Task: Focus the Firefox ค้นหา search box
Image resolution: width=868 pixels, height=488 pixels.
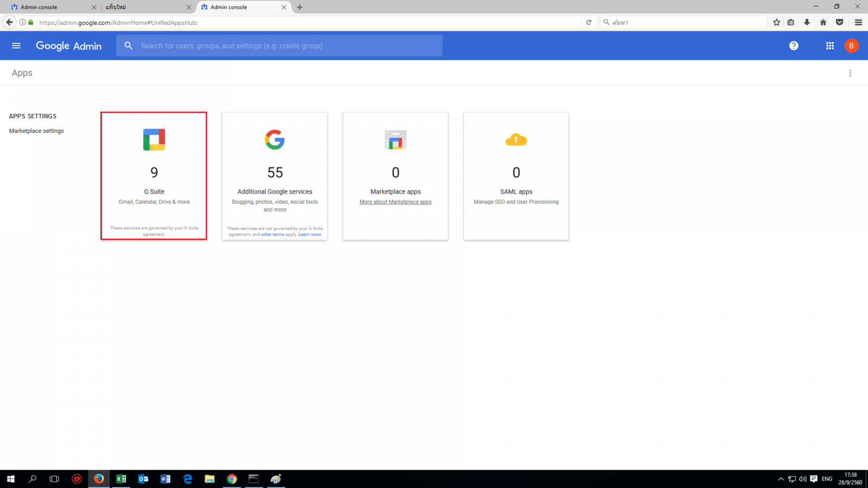Action: click(684, 22)
